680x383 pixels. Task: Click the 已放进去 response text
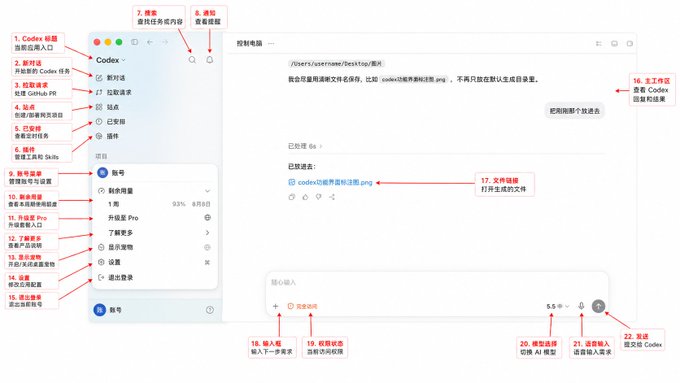[x=302, y=167]
